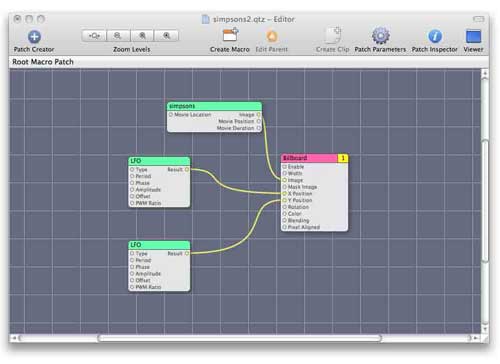The image size is (500, 364).
Task: Show the Viewer window
Action: pos(473,36)
